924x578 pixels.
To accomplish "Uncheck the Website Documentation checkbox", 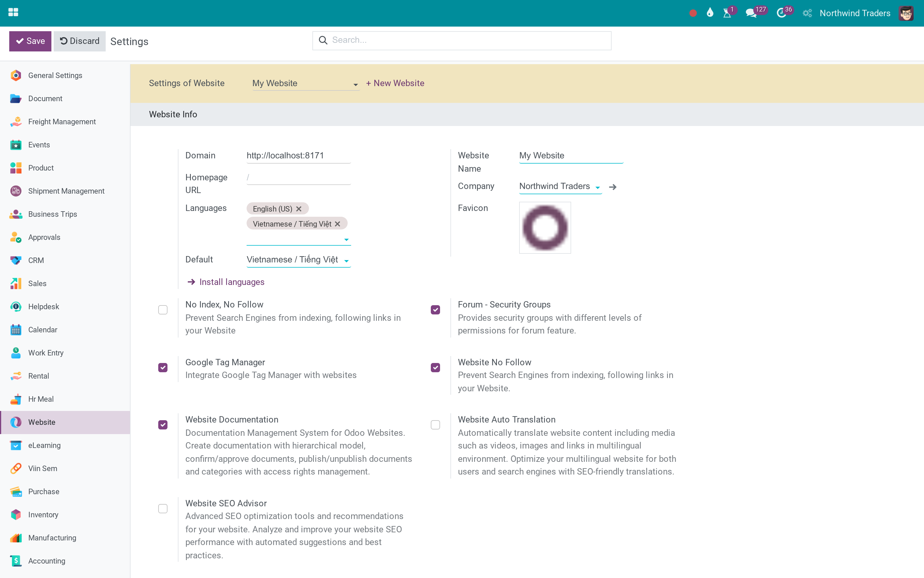I will 163,425.
